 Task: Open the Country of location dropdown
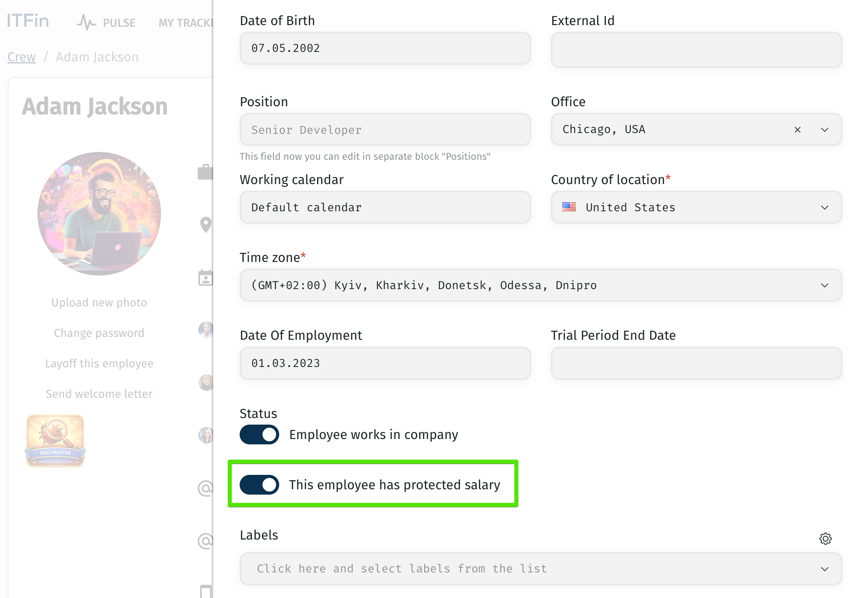tap(696, 207)
